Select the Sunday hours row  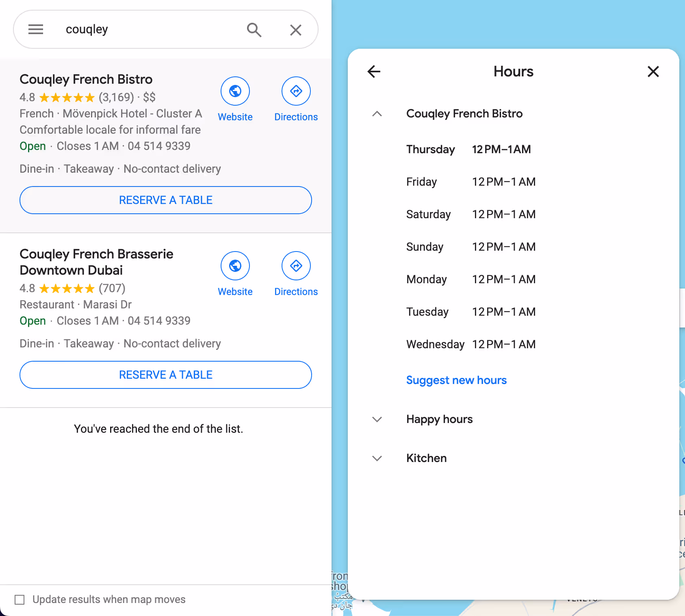click(471, 247)
